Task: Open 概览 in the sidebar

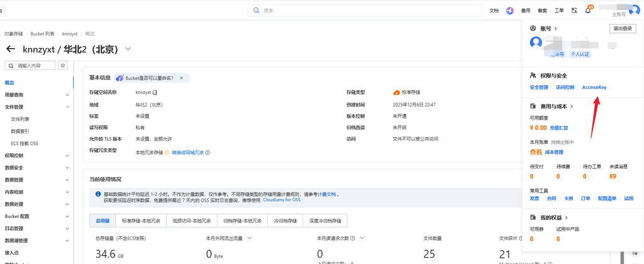Action: point(9,83)
